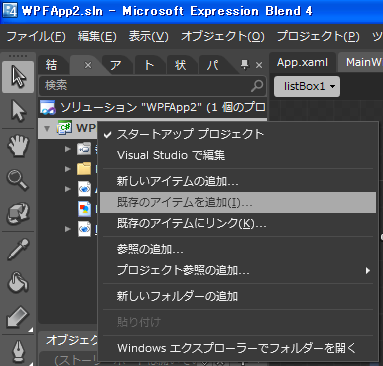Select the Direct Selection tool
Viewport: 383px width, 366px height.
18,111
